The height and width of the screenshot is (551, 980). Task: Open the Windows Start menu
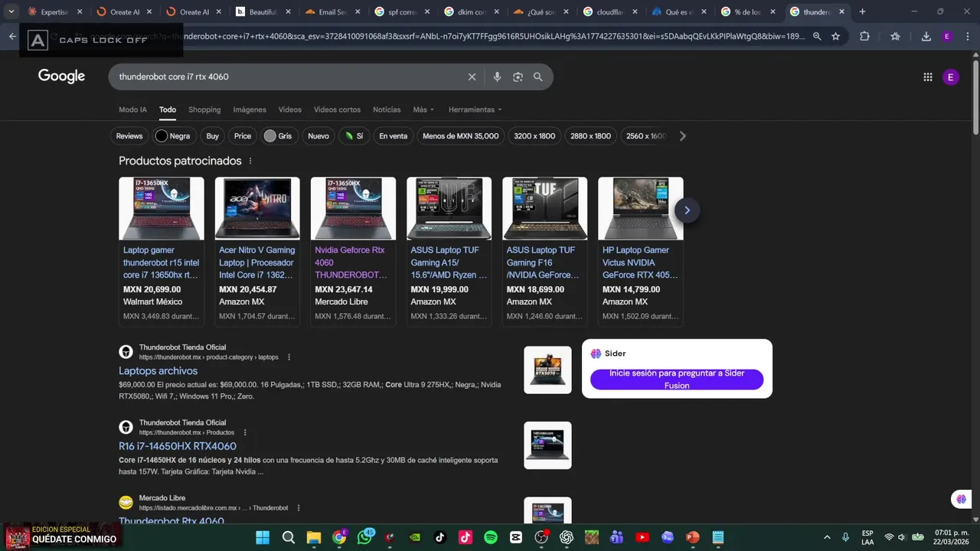263,537
